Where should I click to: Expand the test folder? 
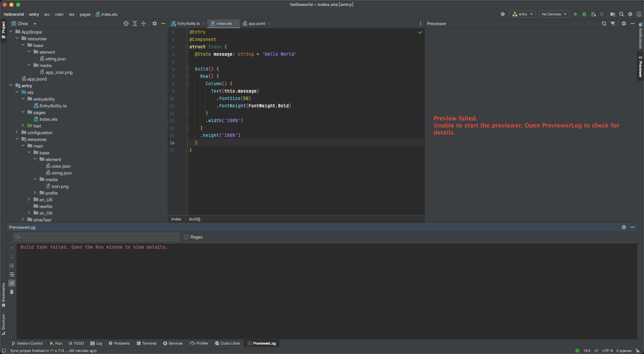pyautogui.click(x=23, y=125)
